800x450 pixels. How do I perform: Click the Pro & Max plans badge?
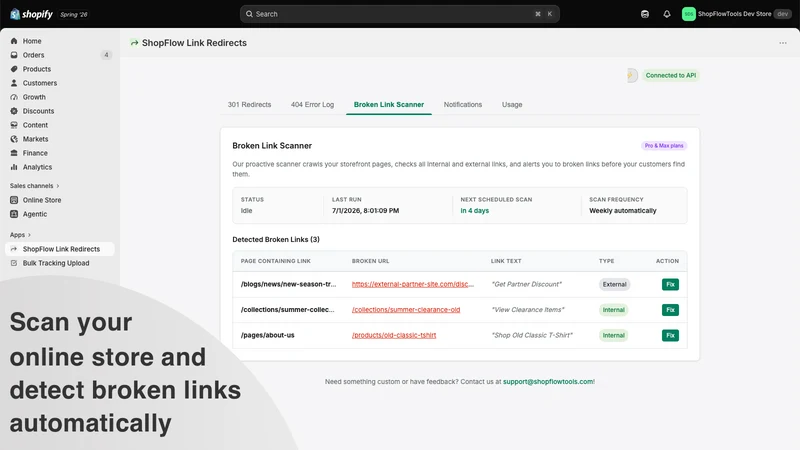coord(664,146)
